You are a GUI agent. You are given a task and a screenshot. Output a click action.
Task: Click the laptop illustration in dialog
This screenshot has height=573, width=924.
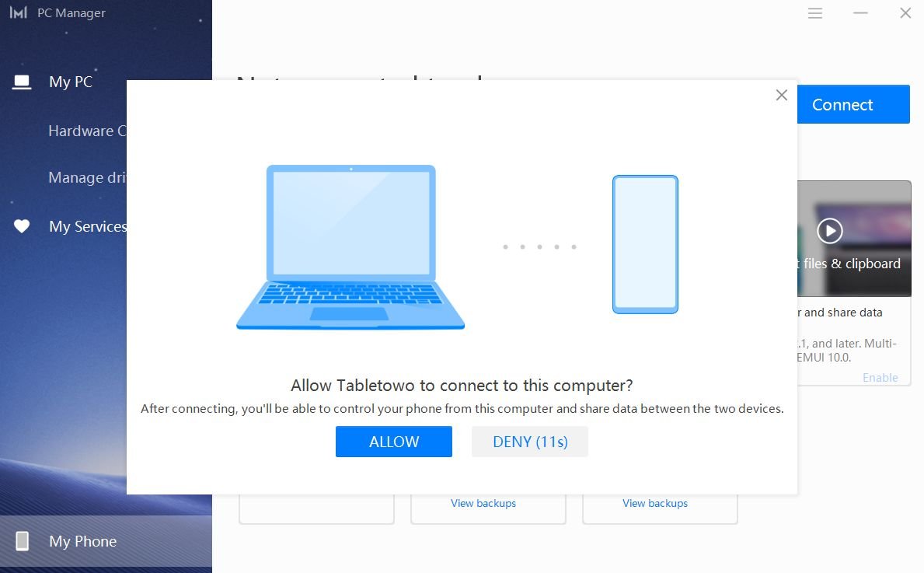[x=350, y=247]
